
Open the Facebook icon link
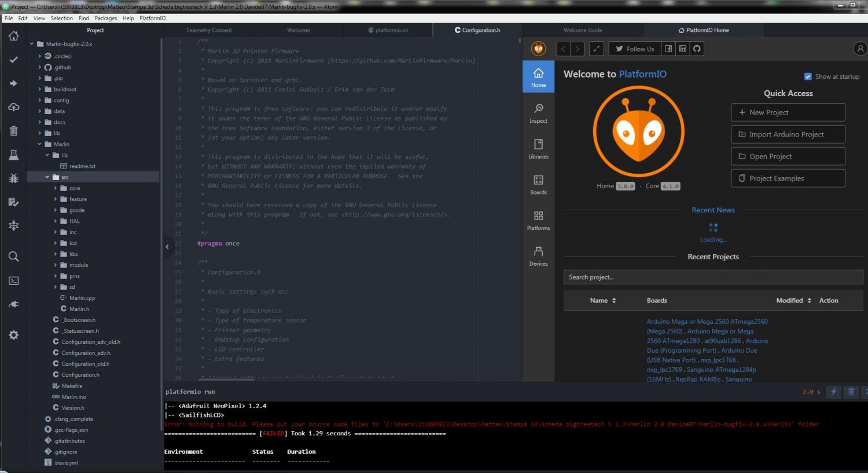click(668, 49)
